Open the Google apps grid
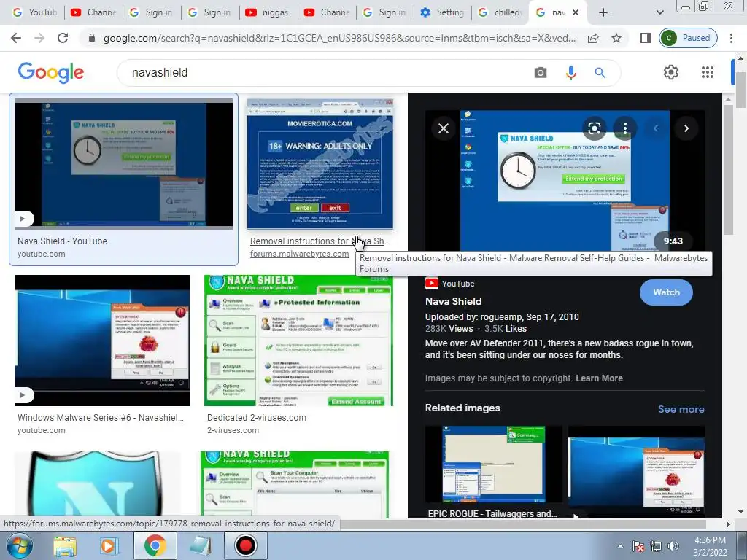Viewport: 747px width, 560px height. pyautogui.click(x=708, y=72)
